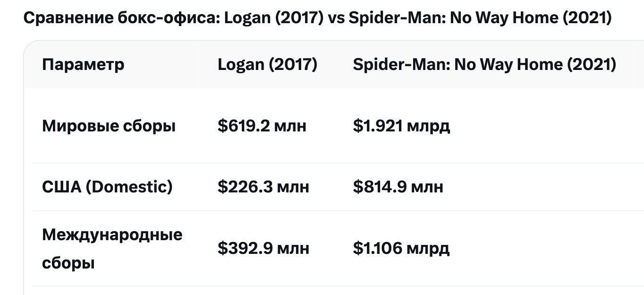
Task: Select the Logan (2017) column header
Action: tap(267, 64)
